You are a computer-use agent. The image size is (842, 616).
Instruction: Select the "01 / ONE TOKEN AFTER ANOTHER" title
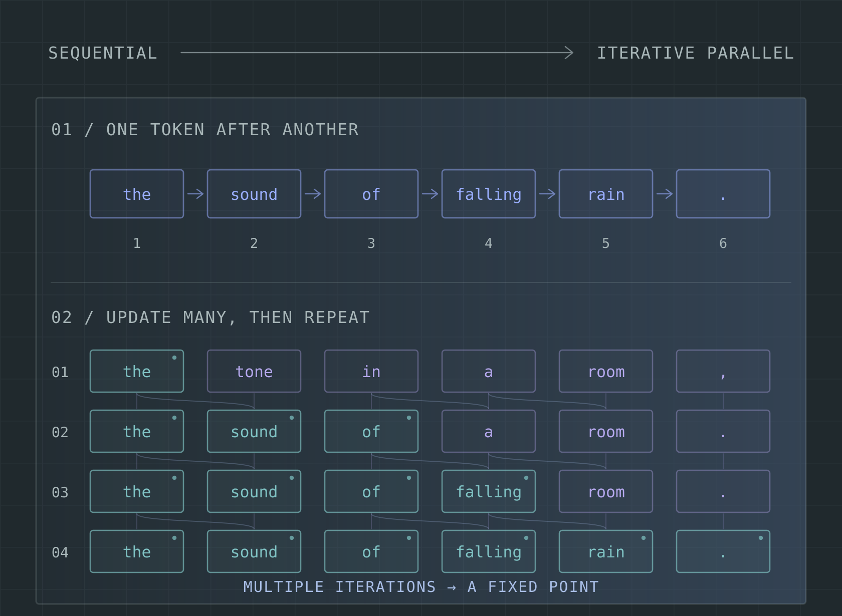click(x=205, y=130)
